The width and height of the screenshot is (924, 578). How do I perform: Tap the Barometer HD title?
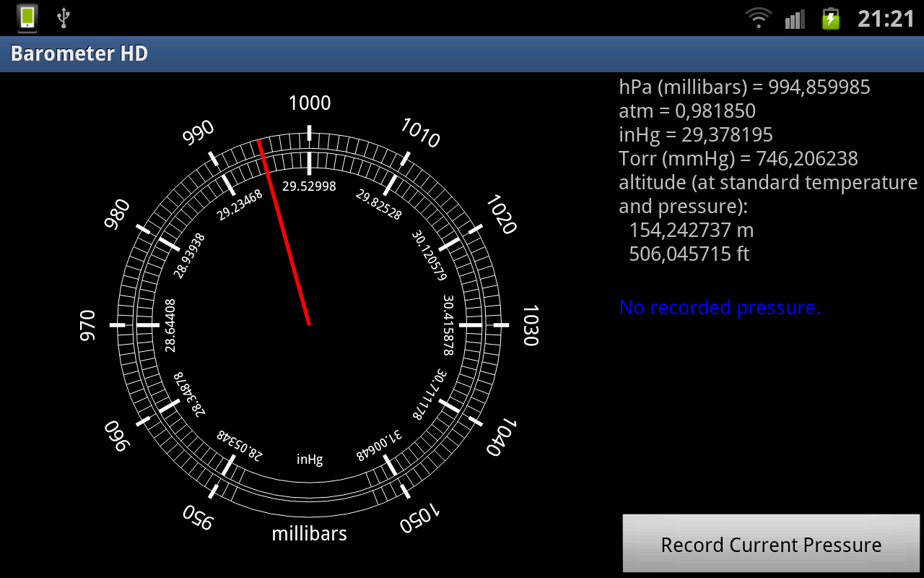79,53
